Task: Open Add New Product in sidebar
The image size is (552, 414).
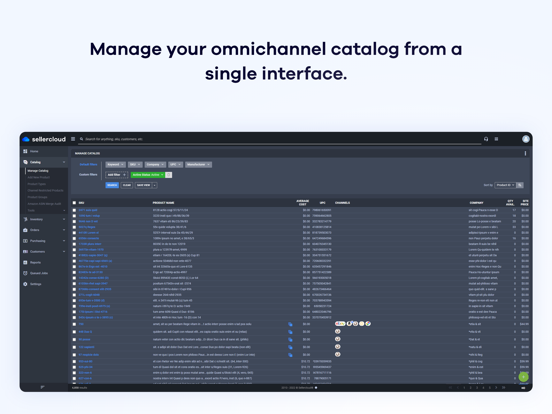Action: coord(39,177)
